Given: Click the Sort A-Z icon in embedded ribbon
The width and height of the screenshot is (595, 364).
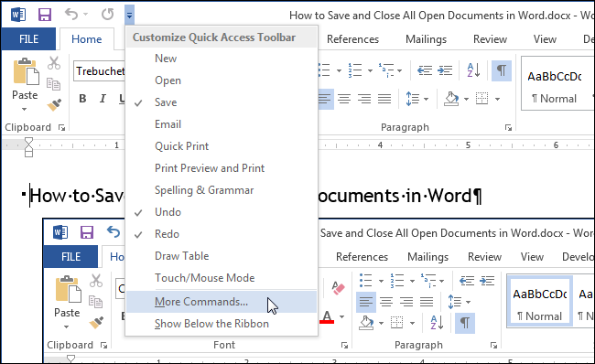Looking at the screenshot, I should point(437,323).
